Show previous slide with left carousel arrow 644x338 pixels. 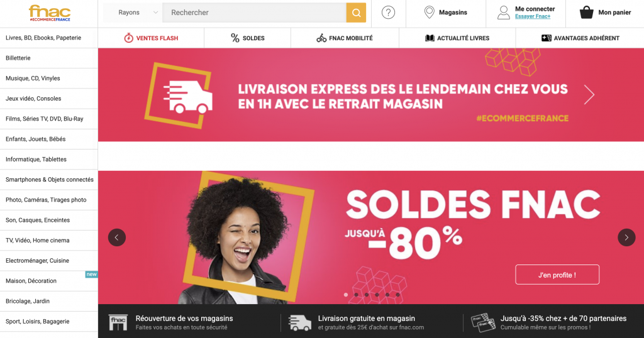click(x=116, y=237)
